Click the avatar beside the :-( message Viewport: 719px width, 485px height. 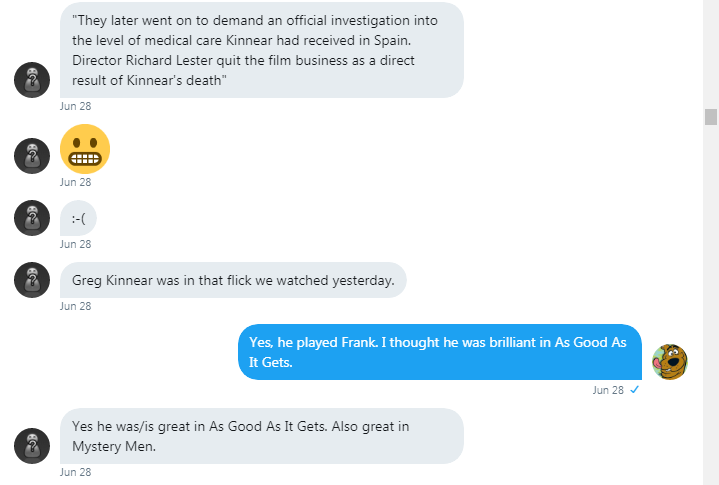pyautogui.click(x=32, y=218)
